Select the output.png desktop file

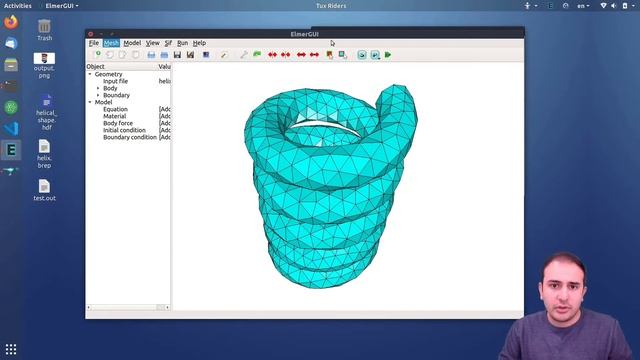[44, 65]
